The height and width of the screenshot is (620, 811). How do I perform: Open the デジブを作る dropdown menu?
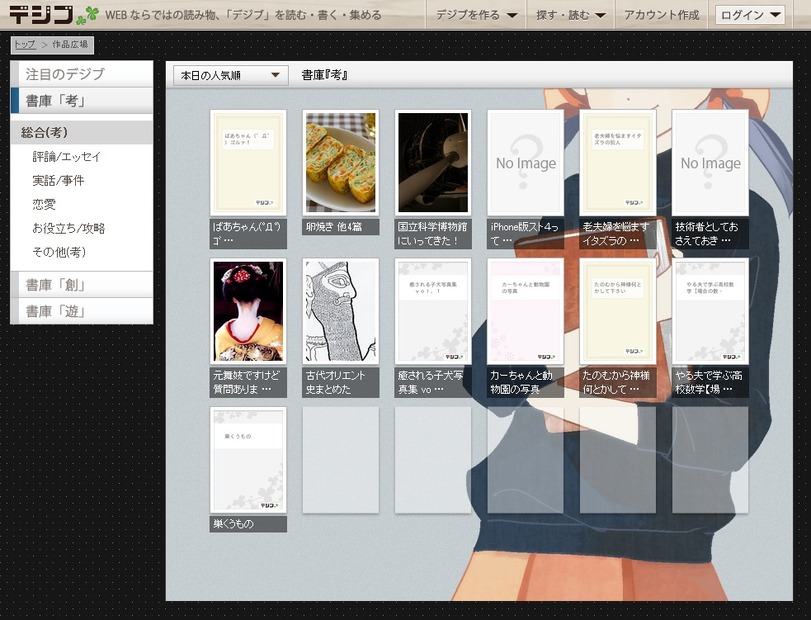(477, 15)
